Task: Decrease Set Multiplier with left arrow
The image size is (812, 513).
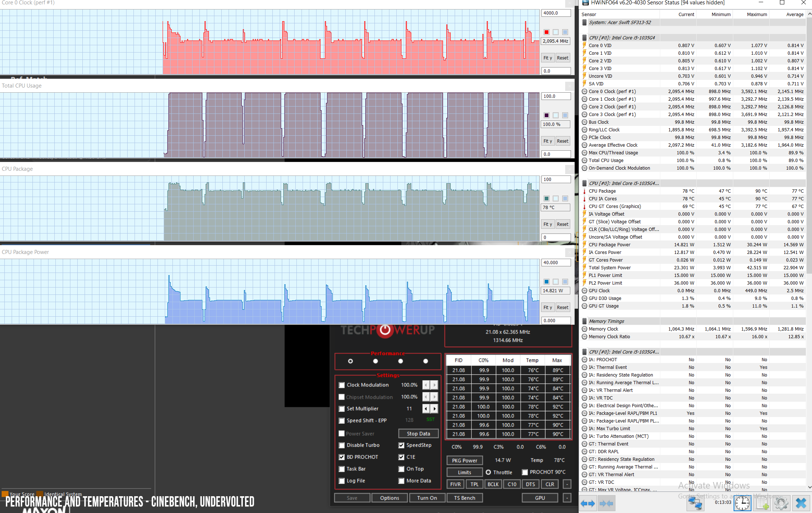Action: click(426, 409)
